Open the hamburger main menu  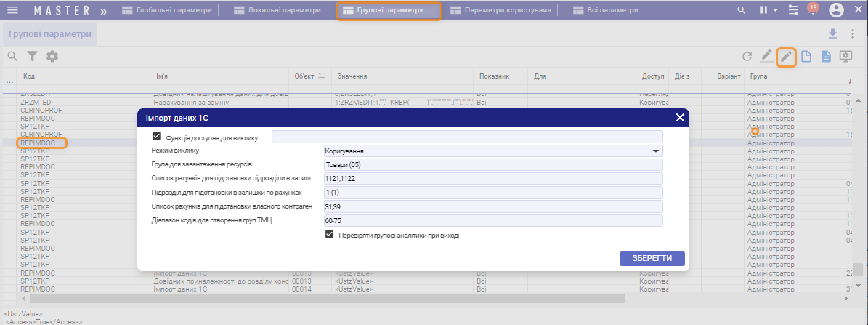pos(12,10)
